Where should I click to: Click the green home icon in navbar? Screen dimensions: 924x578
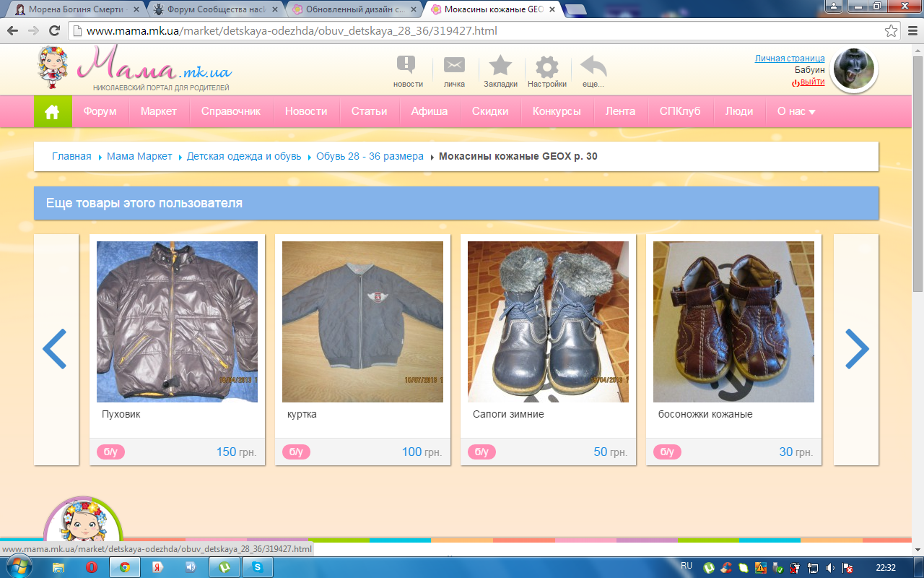[52, 111]
